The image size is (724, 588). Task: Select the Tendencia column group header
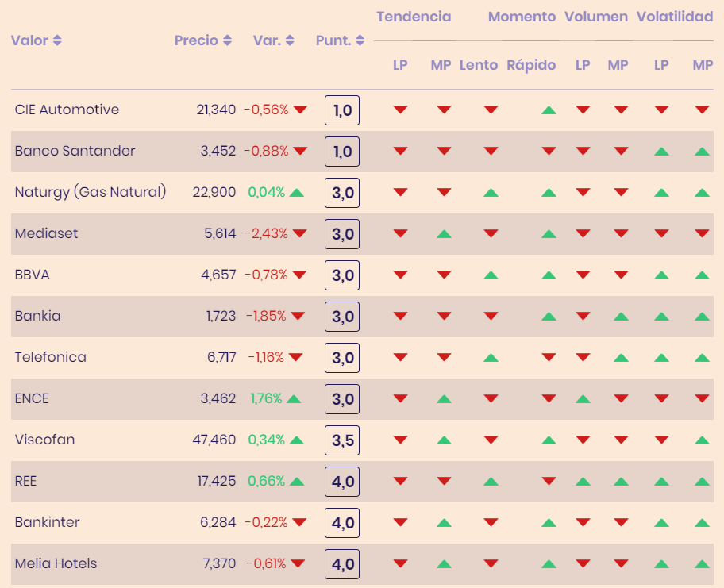coord(414,17)
